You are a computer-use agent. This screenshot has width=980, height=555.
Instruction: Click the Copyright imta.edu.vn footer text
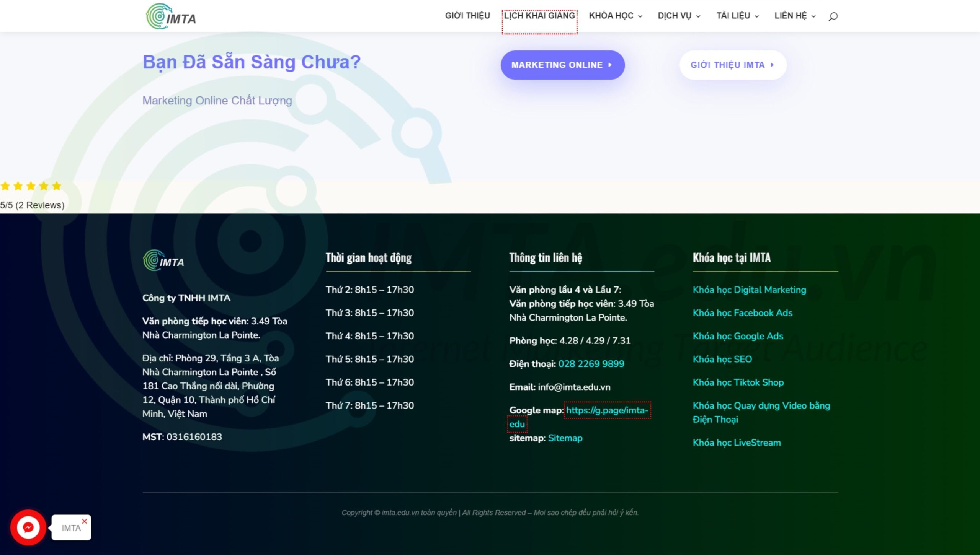[x=490, y=513]
